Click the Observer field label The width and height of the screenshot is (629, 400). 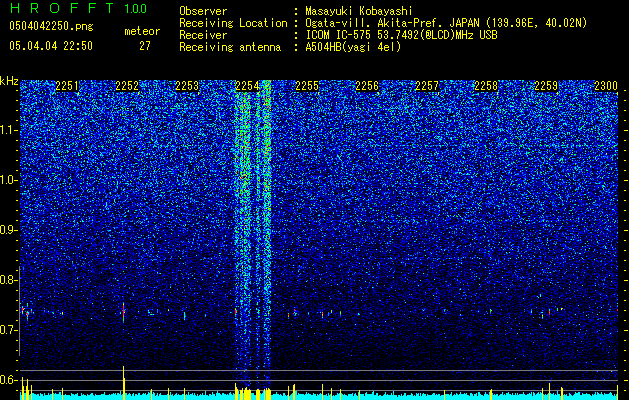[203, 11]
